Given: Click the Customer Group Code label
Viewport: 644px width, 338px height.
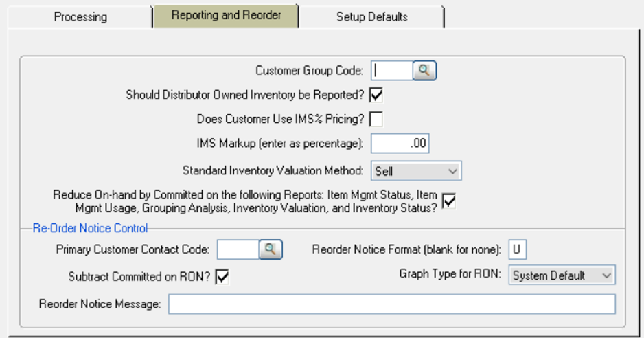Looking at the screenshot, I should click(309, 71).
